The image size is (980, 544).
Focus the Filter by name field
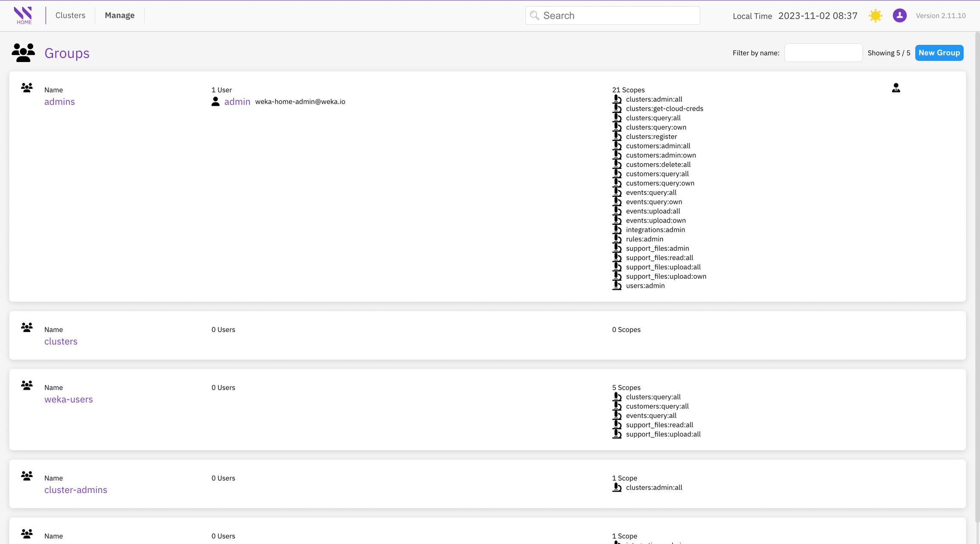823,53
